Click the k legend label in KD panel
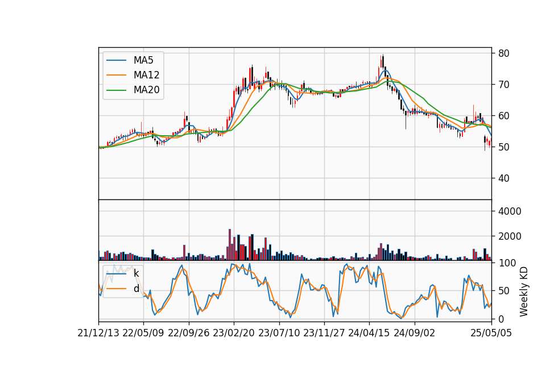This screenshot has width=546, height=392. pyautogui.click(x=136, y=273)
